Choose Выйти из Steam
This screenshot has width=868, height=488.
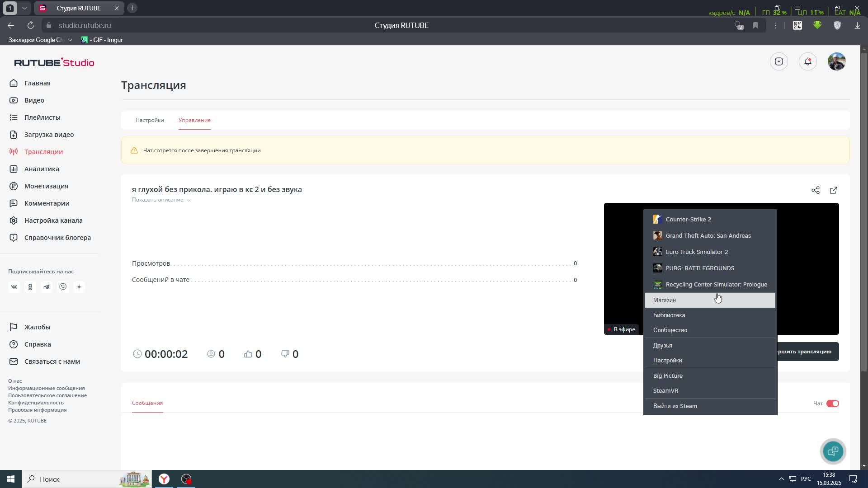coord(710,406)
